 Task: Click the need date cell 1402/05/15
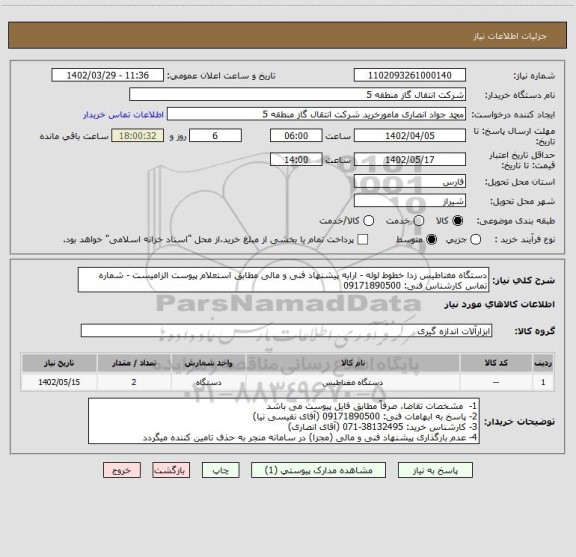click(59, 382)
